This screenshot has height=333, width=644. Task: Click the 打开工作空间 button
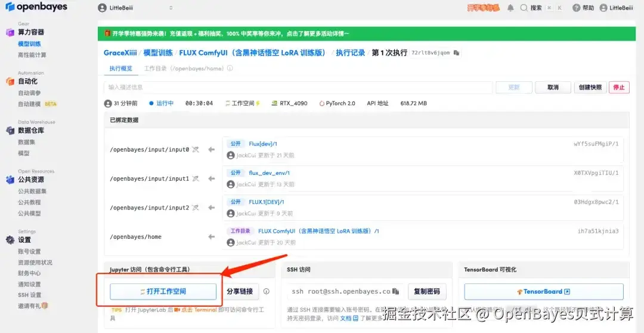tap(163, 291)
